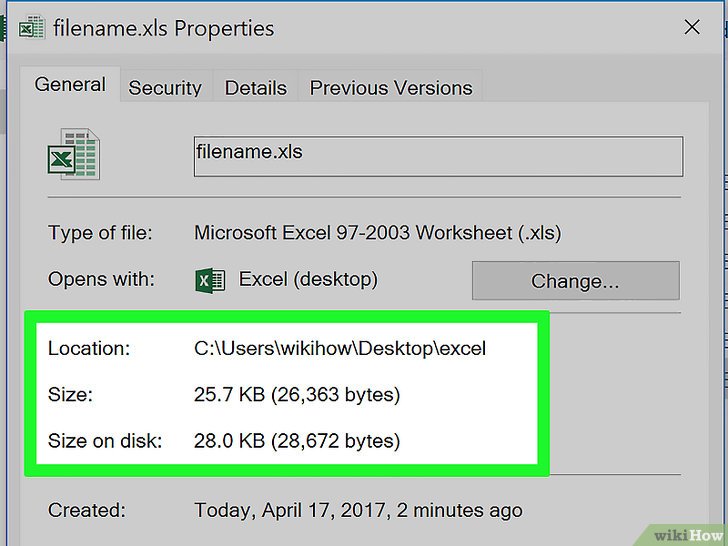Image resolution: width=728 pixels, height=546 pixels.
Task: Close the Properties dialog window
Action: coord(692,27)
